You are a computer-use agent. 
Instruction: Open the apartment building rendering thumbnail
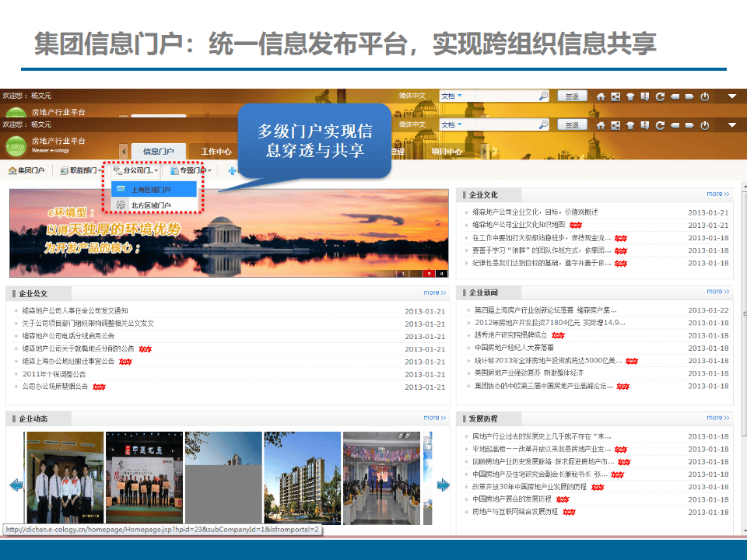303,478
